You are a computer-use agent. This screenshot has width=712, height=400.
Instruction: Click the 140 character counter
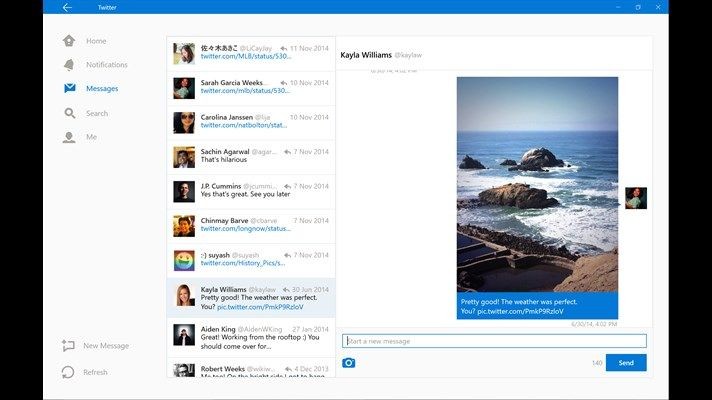click(x=597, y=363)
